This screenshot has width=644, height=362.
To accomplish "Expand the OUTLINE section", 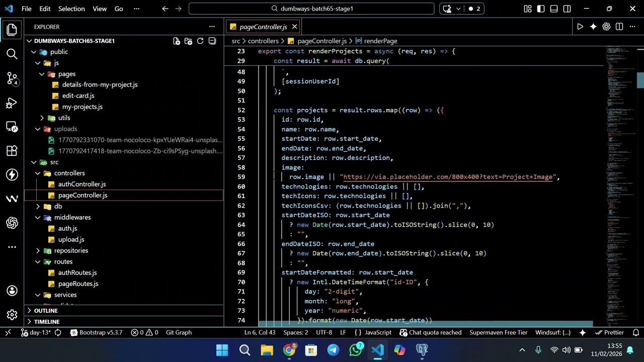I will click(x=46, y=311).
